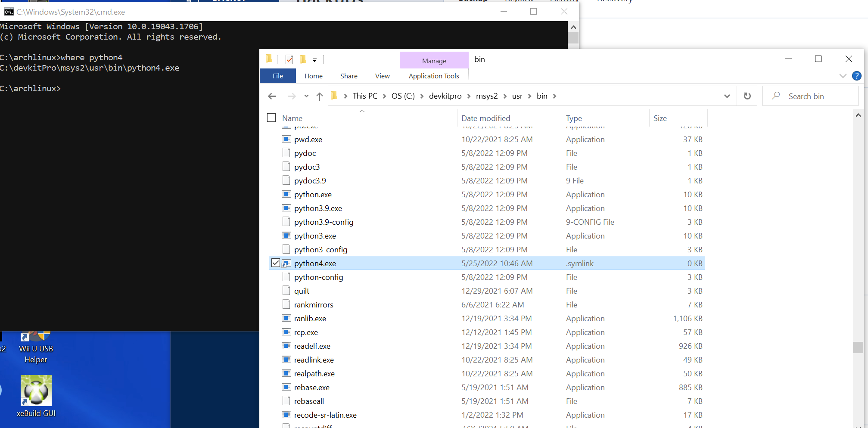Refresh the bin folder view
Screen dimensions: 868x428
pos(747,96)
